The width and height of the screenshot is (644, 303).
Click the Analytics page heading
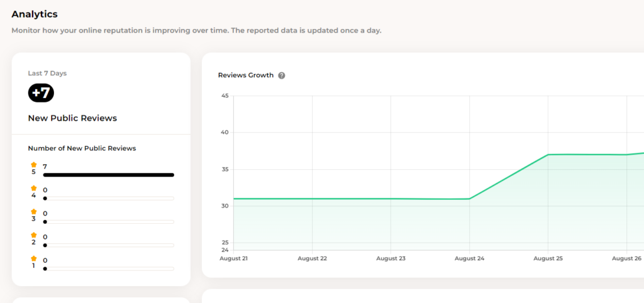35,14
